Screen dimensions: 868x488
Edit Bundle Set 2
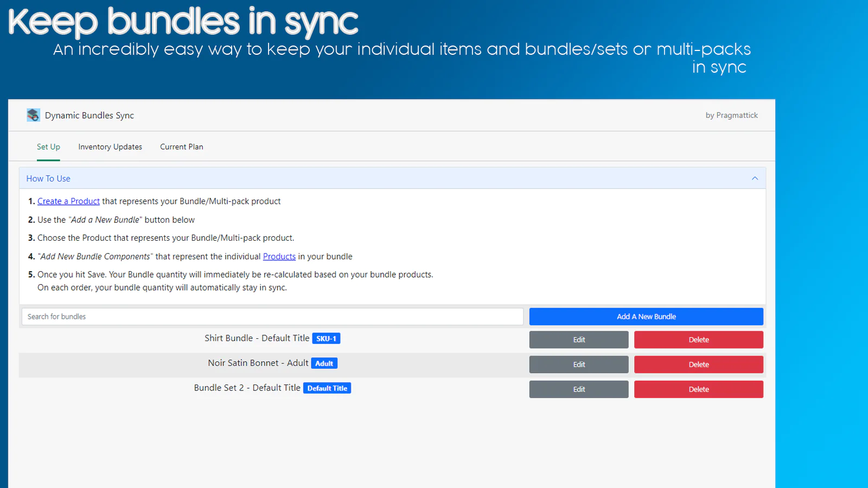(578, 389)
